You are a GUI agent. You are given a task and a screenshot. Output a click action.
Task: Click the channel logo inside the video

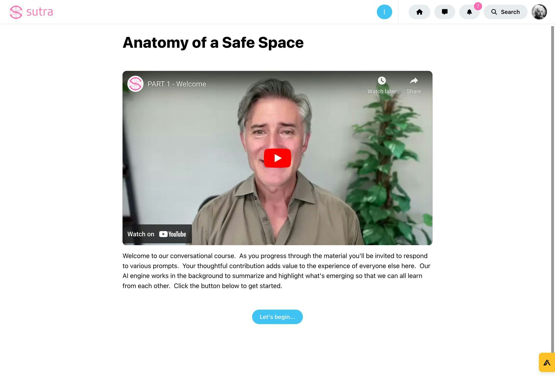(x=136, y=84)
